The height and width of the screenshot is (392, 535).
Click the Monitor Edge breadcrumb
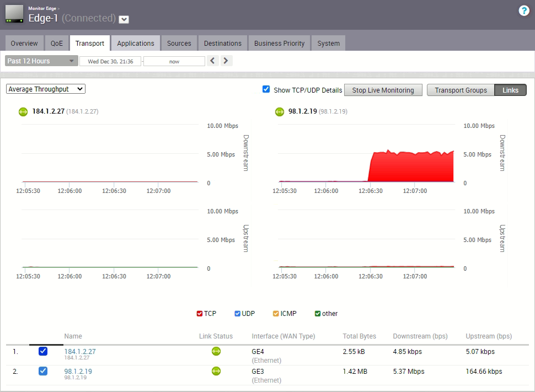pos(42,8)
